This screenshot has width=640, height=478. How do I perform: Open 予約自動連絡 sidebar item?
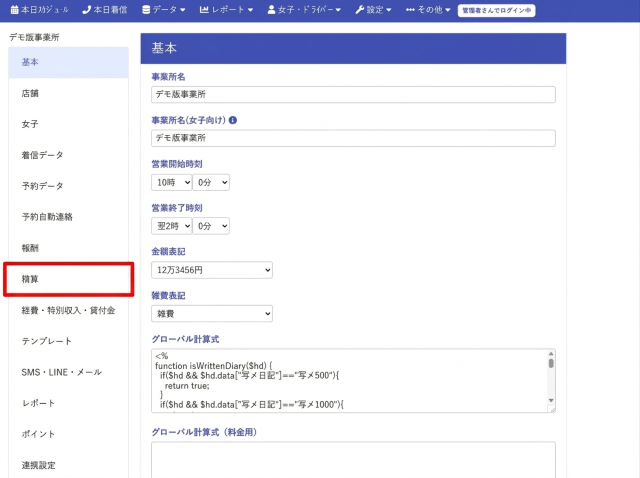[x=68, y=217]
